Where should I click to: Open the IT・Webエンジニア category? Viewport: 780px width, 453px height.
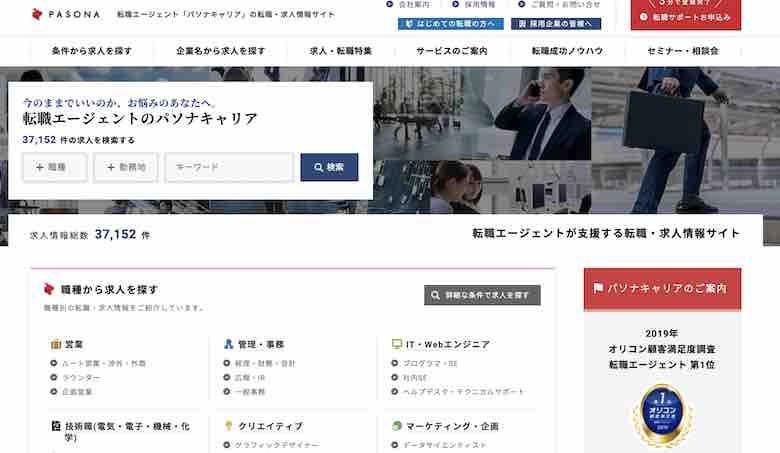click(448, 344)
